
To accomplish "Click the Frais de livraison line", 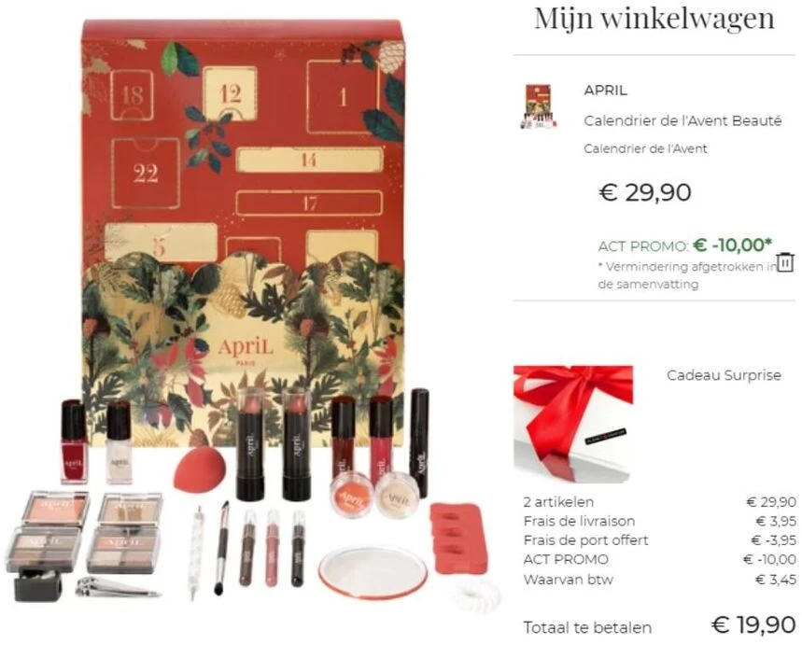I will (x=659, y=521).
